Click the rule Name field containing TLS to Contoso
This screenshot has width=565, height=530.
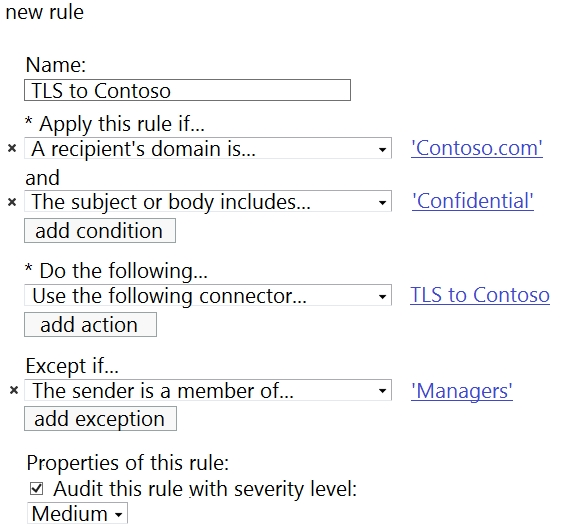coord(187,90)
